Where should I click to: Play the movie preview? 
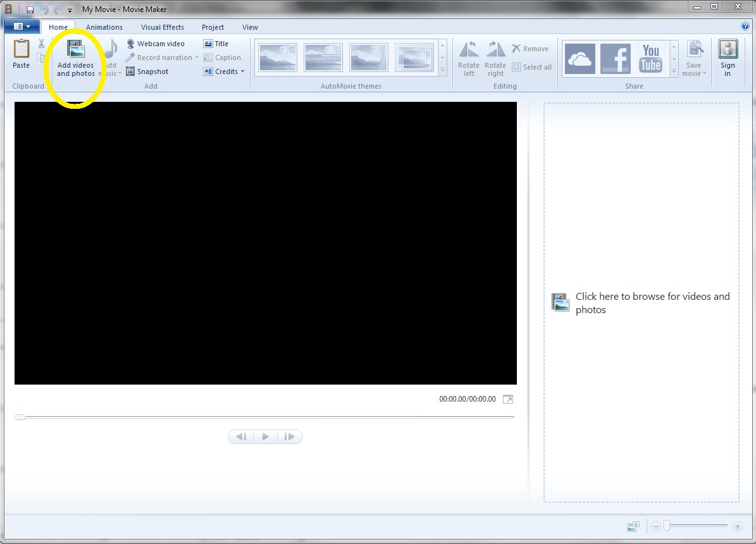click(265, 436)
